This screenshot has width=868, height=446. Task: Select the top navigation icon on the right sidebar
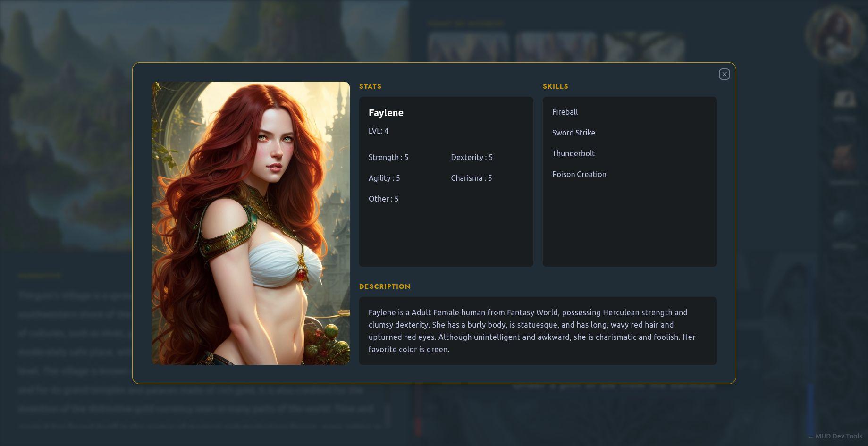(x=845, y=98)
